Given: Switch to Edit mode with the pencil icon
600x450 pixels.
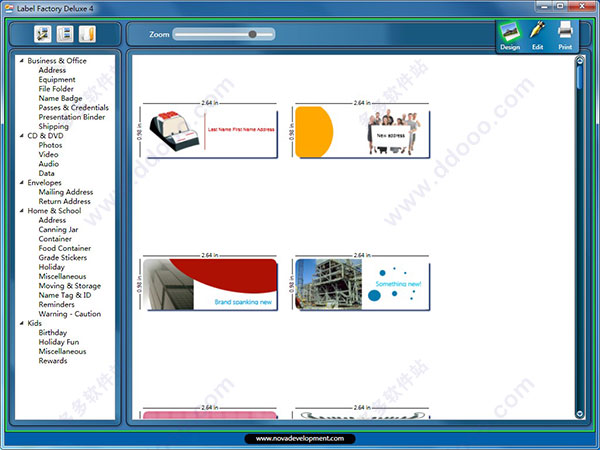Looking at the screenshot, I should [x=537, y=36].
